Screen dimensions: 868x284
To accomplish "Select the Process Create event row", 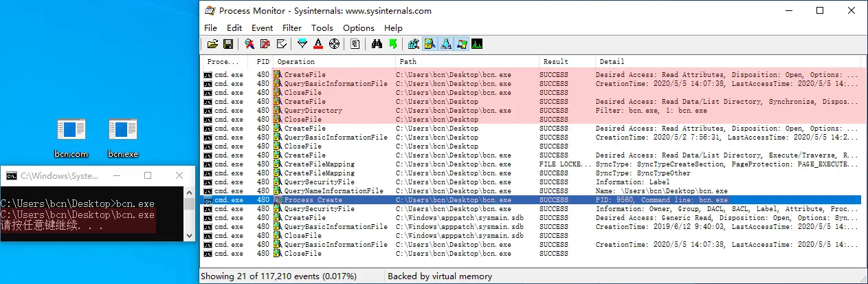I will 531,200.
